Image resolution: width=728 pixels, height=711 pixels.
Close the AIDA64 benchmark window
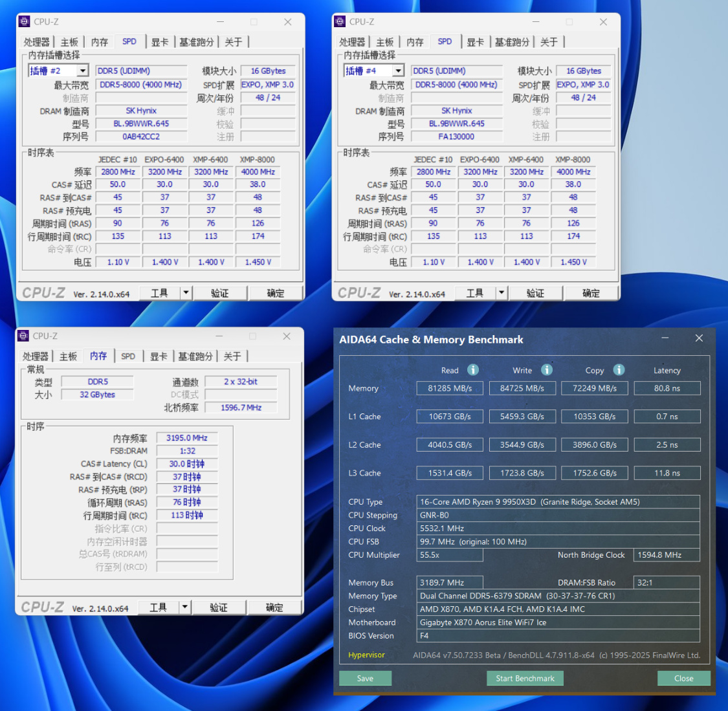tap(699, 338)
